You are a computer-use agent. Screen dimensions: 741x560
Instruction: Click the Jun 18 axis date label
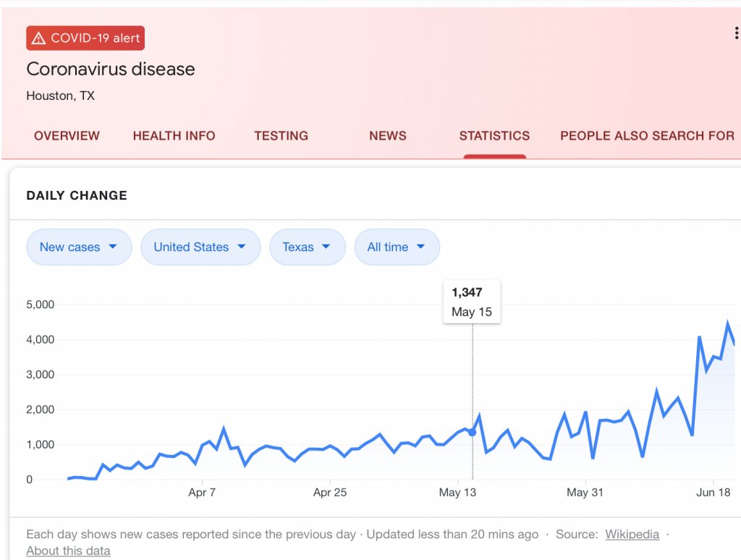pos(714,493)
